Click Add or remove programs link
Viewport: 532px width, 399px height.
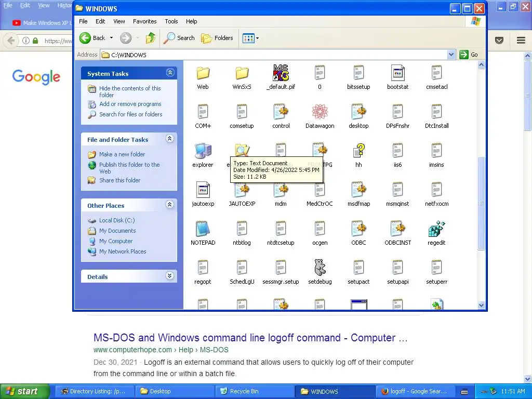pyautogui.click(x=130, y=104)
